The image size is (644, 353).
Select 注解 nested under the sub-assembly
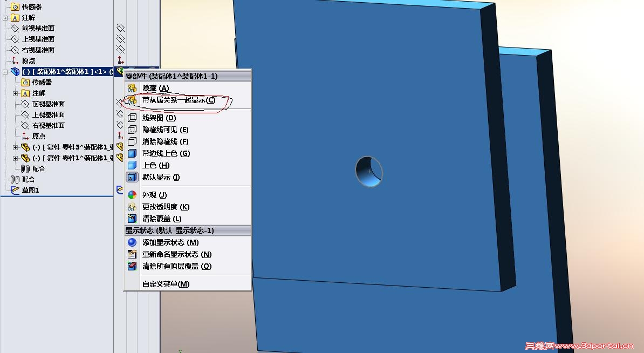[33, 93]
